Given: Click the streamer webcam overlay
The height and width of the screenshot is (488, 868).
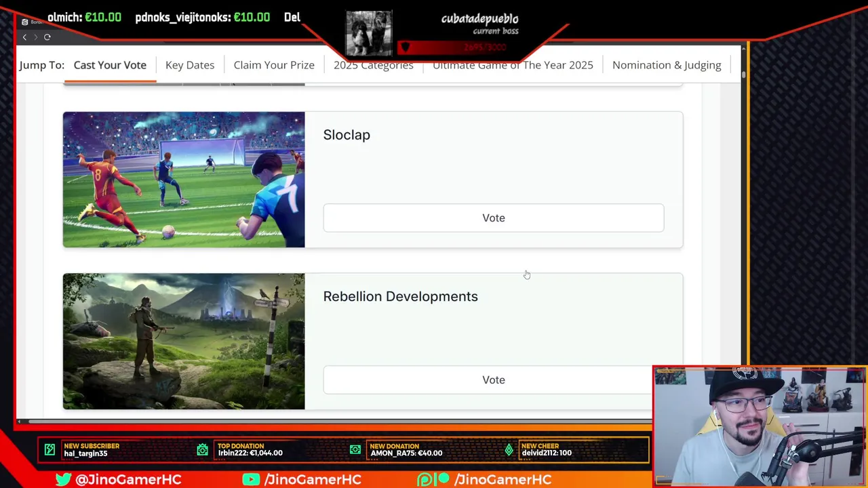Looking at the screenshot, I should (x=759, y=426).
